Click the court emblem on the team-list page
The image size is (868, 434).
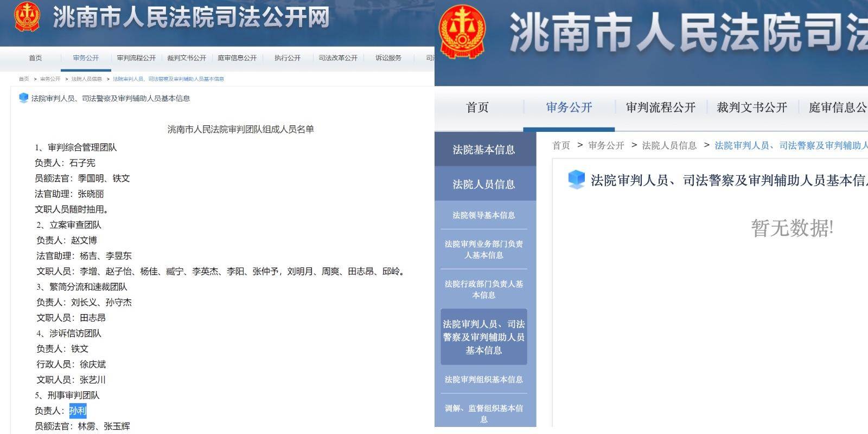click(x=26, y=16)
